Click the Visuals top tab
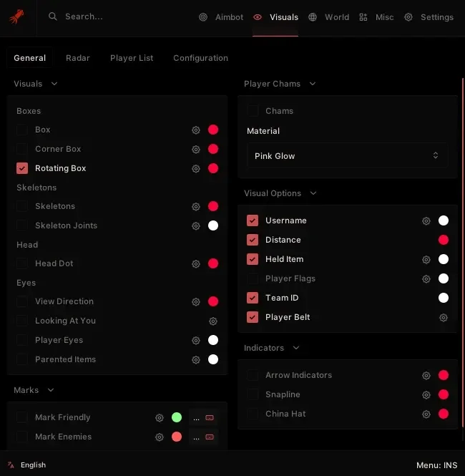This screenshot has height=476, width=465. pyautogui.click(x=275, y=17)
